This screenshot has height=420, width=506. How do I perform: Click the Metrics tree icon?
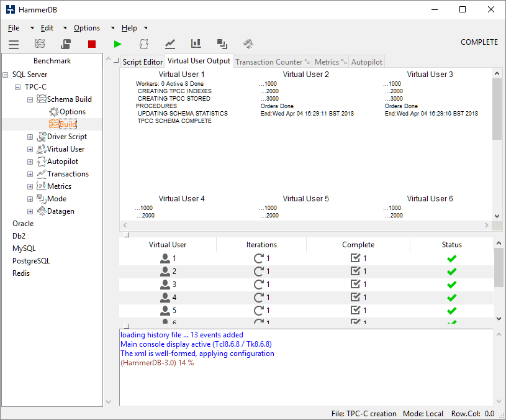(x=42, y=186)
